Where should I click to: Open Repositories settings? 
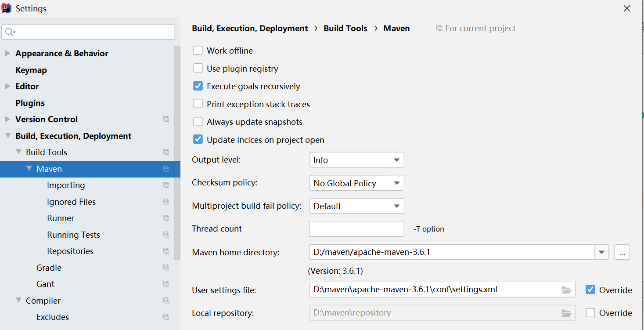[x=70, y=251]
